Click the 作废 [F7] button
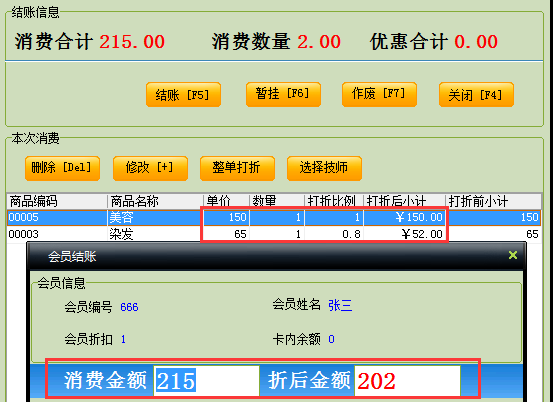 379,94
